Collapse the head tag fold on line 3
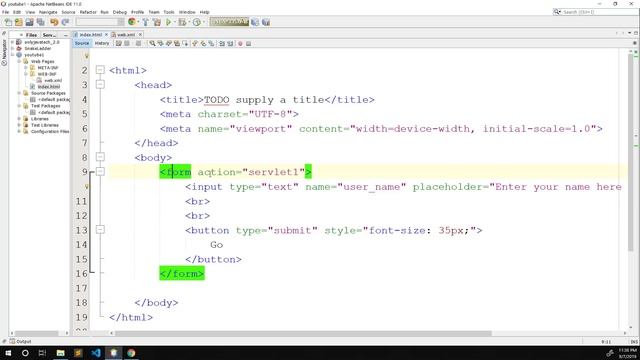640x360 pixels. [x=100, y=84]
